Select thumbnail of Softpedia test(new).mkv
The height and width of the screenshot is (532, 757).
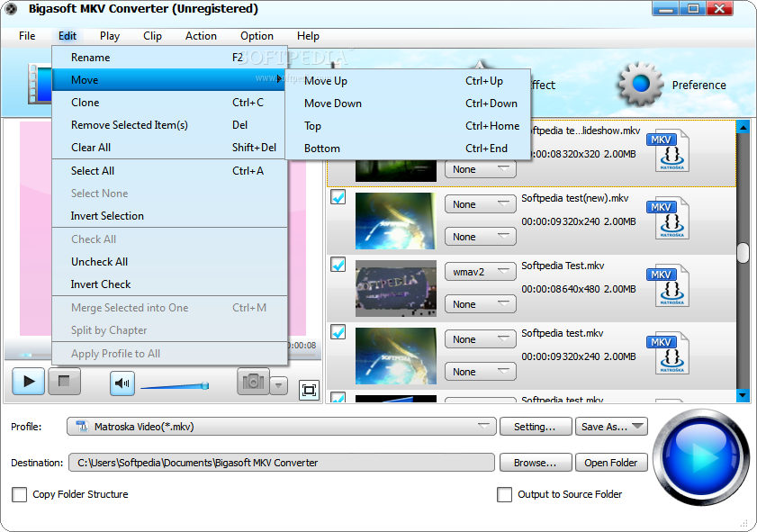tap(396, 221)
